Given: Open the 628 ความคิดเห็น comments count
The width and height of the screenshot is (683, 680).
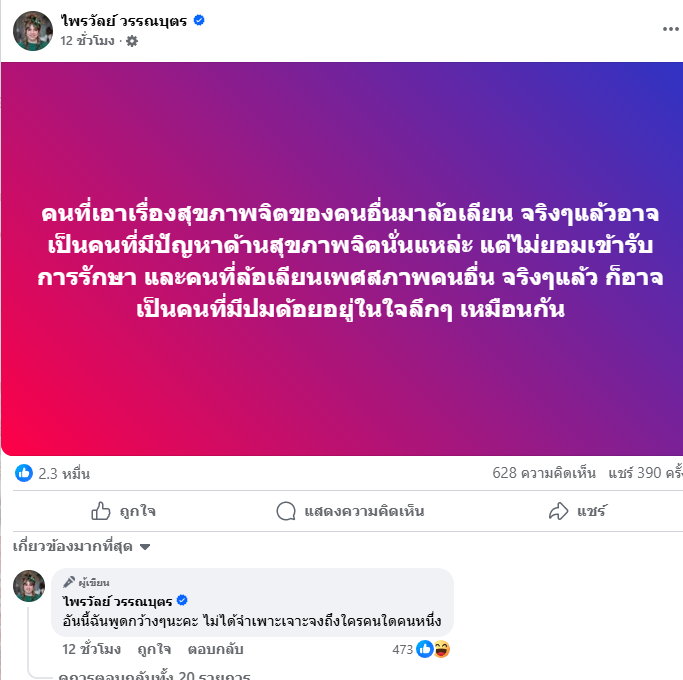Looking at the screenshot, I should (x=544, y=473).
